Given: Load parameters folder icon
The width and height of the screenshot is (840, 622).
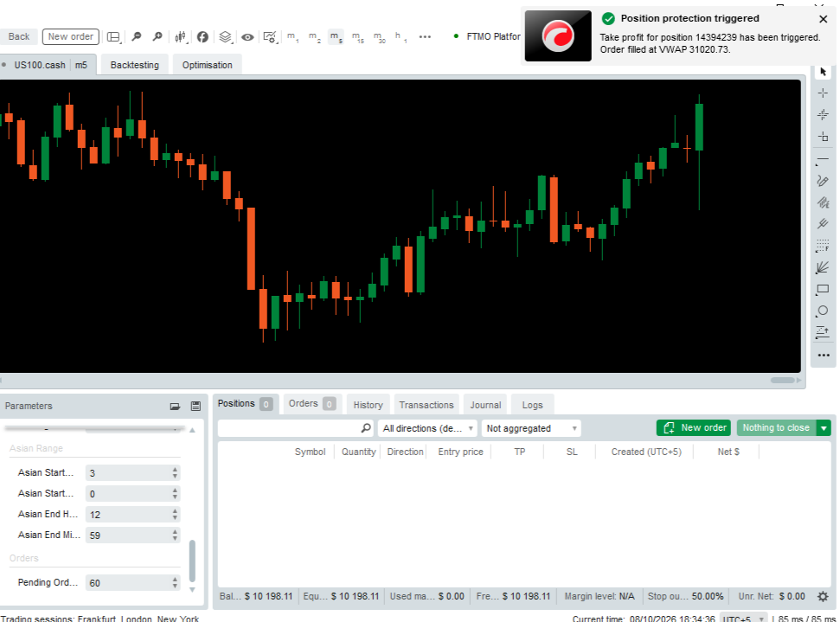Looking at the screenshot, I should click(175, 406).
